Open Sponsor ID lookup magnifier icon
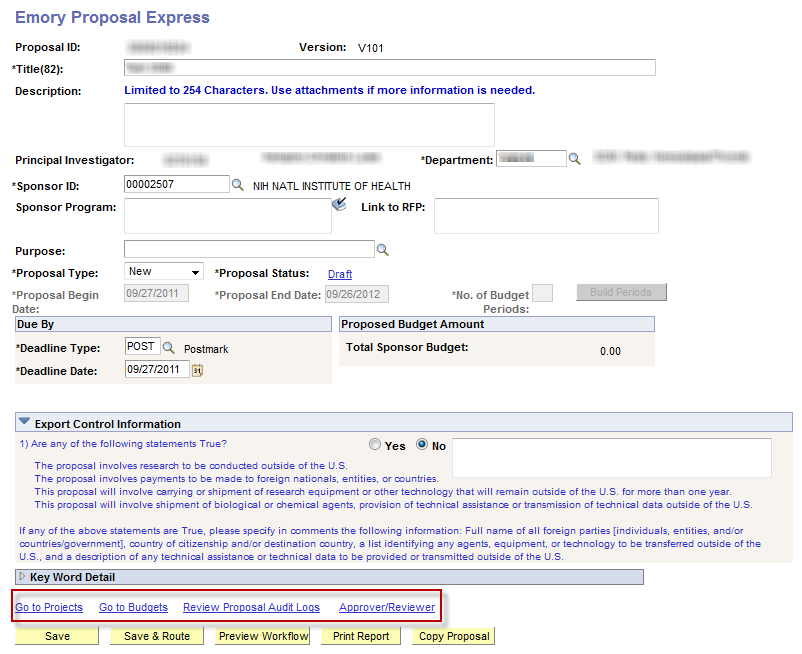 tap(237, 185)
